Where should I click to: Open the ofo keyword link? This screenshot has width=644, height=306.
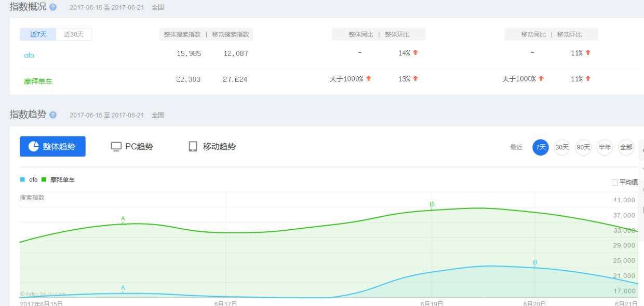[29, 55]
